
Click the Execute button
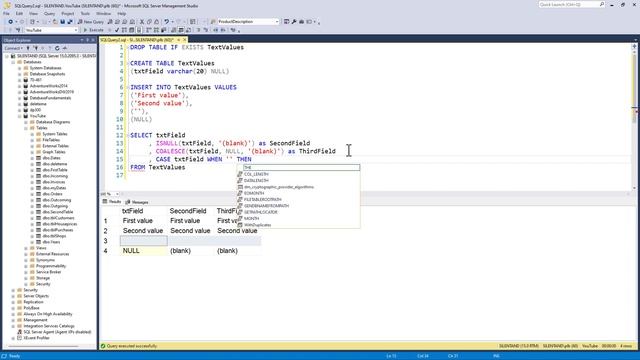point(93,30)
